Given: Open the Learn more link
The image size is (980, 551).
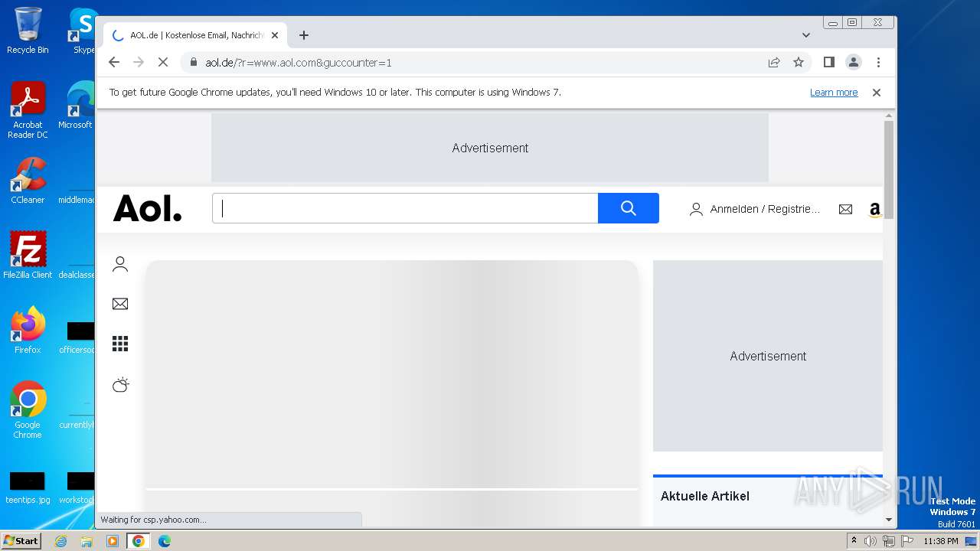Looking at the screenshot, I should [x=834, y=93].
